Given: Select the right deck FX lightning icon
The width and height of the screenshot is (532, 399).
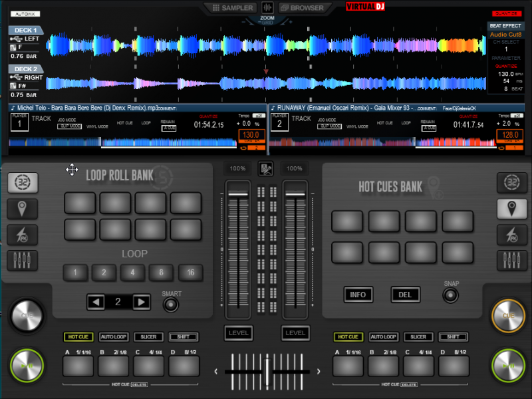Looking at the screenshot, I should (512, 235).
